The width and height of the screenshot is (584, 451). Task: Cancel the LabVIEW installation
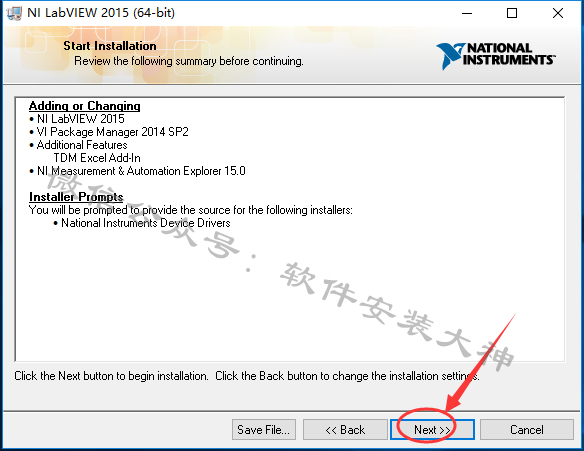527,430
